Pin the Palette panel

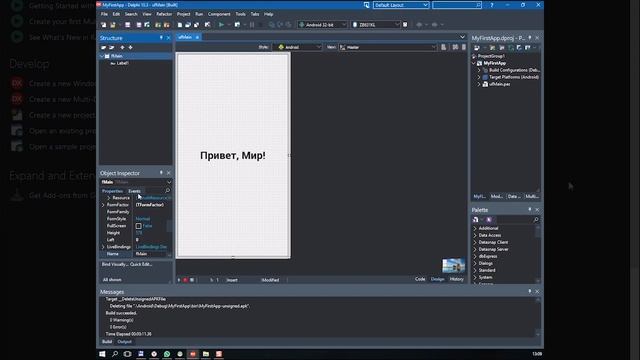click(530, 209)
